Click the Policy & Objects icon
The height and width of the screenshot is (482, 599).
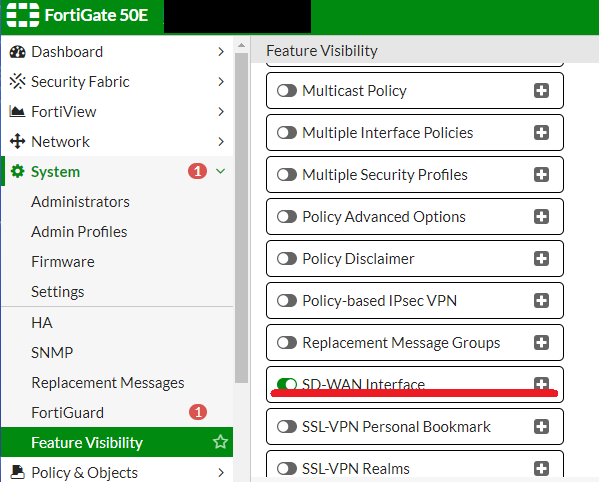tap(17, 472)
